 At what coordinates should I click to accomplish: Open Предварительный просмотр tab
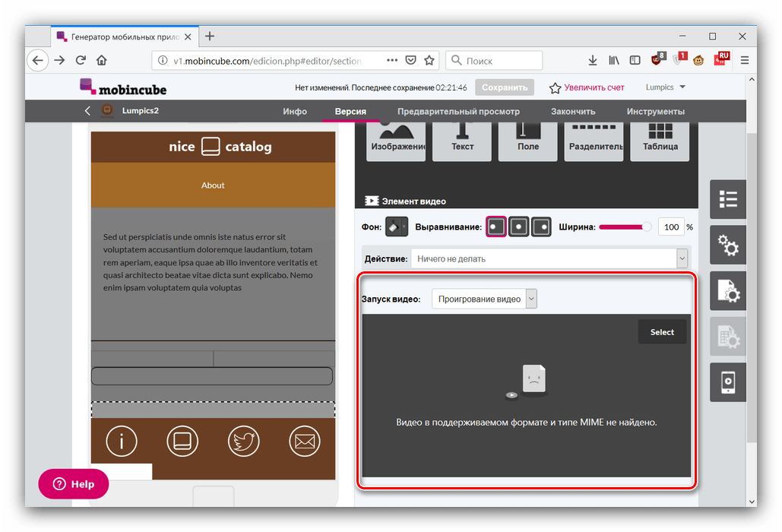(x=458, y=111)
